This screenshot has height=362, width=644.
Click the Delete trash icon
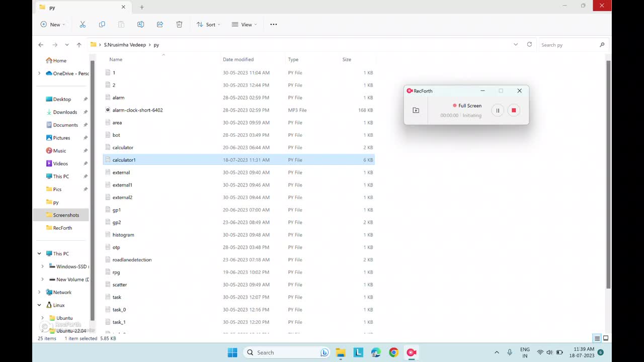(x=179, y=25)
